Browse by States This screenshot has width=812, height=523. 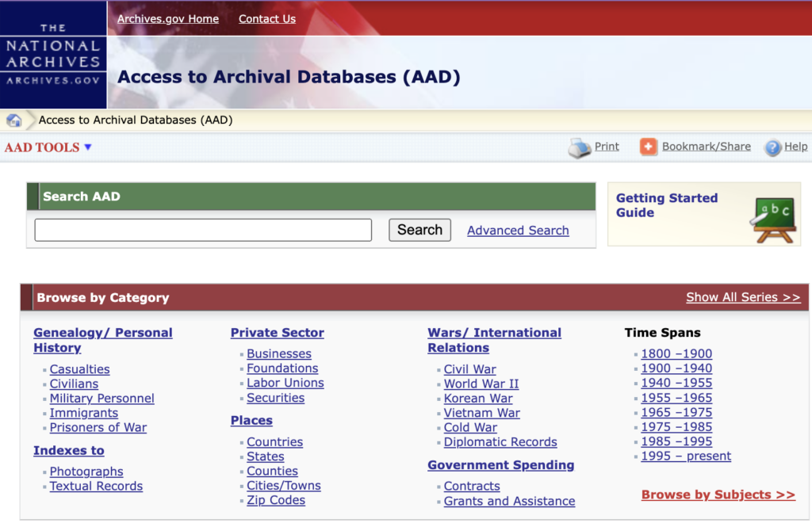(266, 456)
